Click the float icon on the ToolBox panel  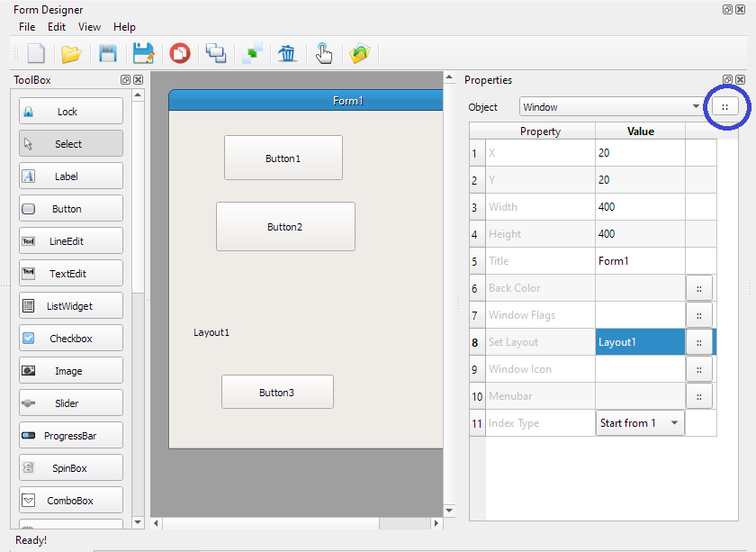point(125,80)
